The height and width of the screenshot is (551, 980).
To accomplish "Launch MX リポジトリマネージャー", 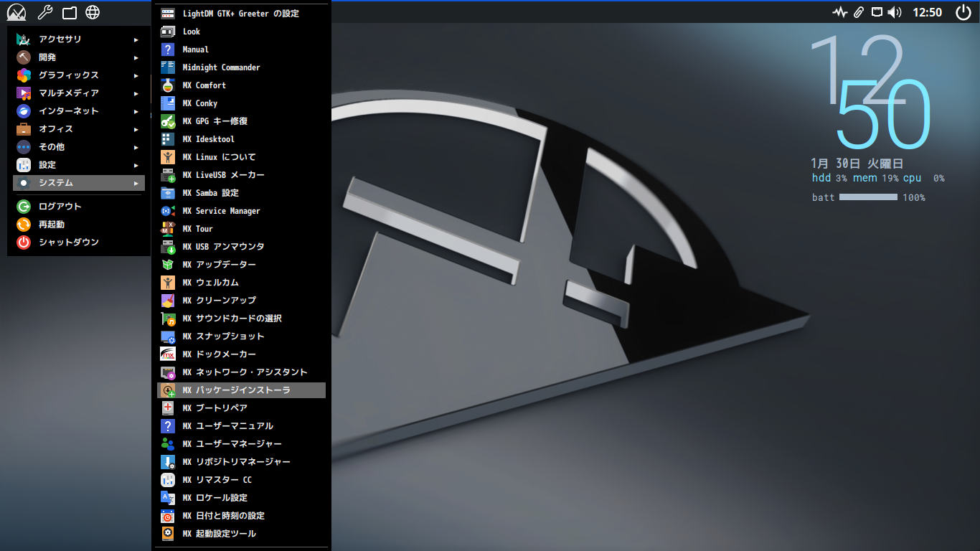I will (241, 462).
